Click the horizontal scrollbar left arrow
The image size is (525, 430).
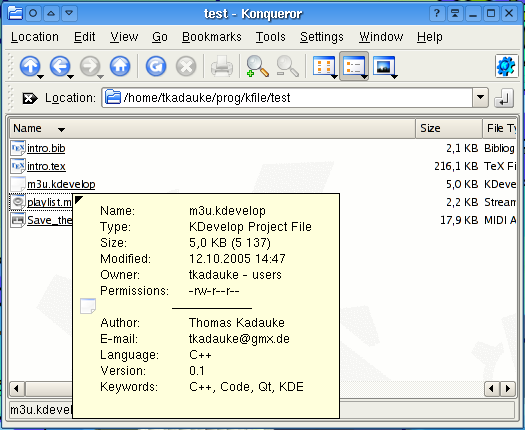click(x=16, y=388)
